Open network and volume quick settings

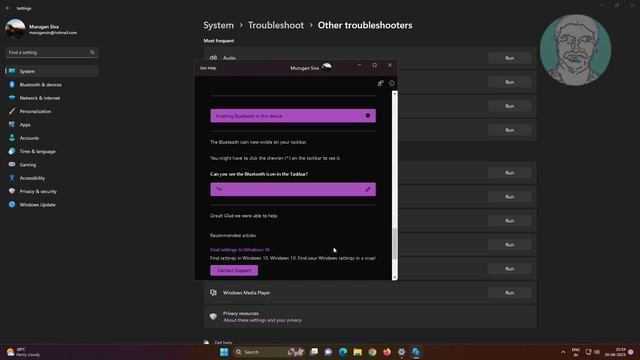point(593,352)
